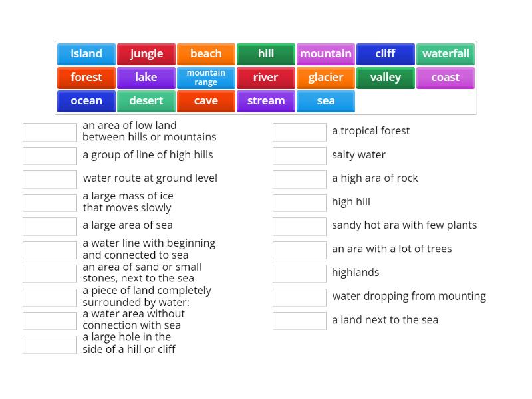Click the answer box beside 'salty water'
Viewport: 532px width, 399px height.
point(299,156)
